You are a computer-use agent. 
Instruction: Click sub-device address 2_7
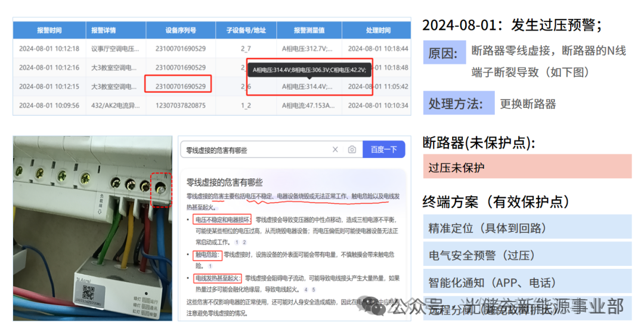pyautogui.click(x=246, y=48)
